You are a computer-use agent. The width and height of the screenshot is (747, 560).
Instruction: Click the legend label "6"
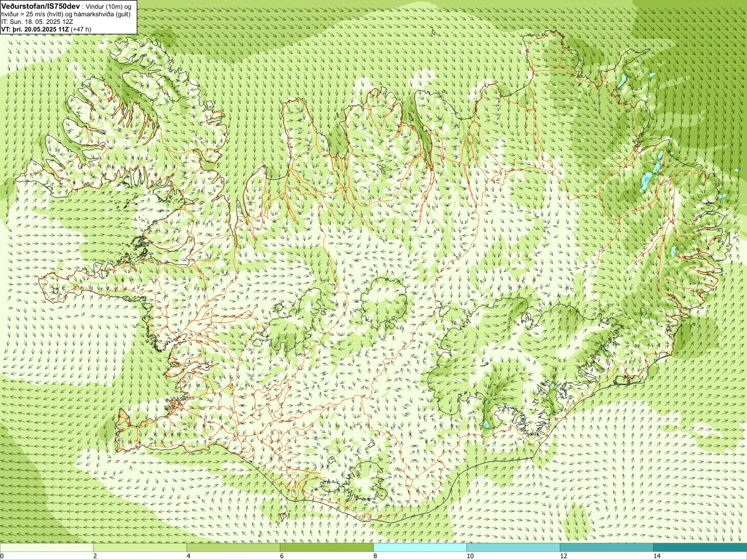point(282,556)
